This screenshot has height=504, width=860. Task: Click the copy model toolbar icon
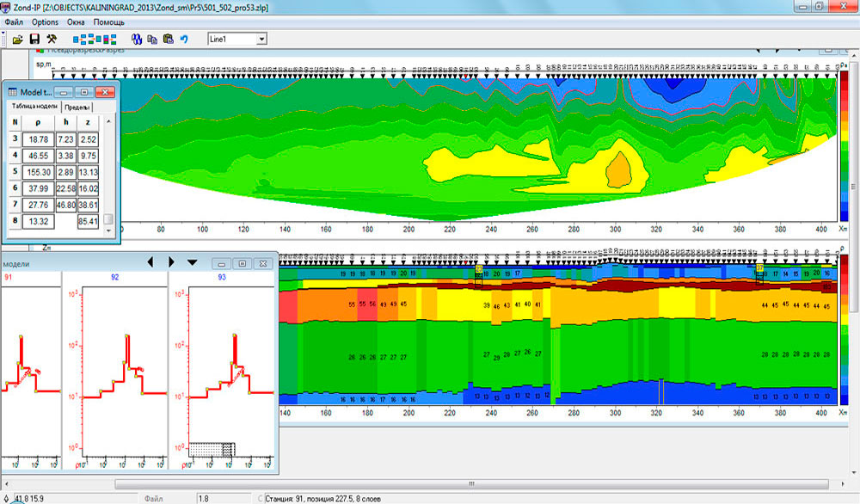click(152, 40)
